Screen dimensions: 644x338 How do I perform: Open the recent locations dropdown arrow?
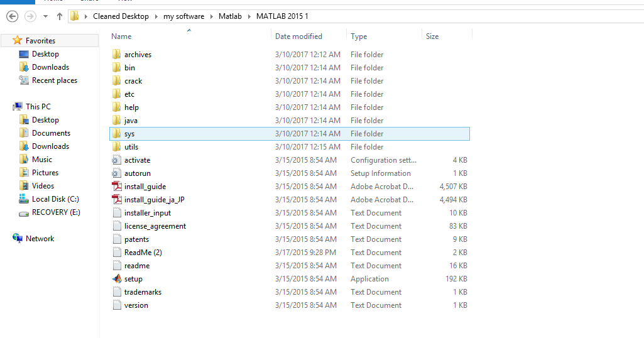(46, 16)
